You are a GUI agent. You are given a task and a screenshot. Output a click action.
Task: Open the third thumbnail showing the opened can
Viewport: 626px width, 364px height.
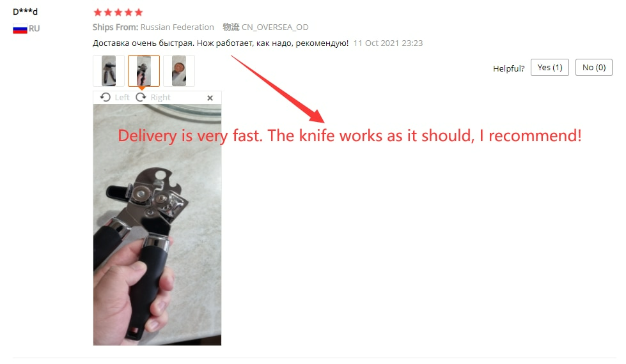179,71
